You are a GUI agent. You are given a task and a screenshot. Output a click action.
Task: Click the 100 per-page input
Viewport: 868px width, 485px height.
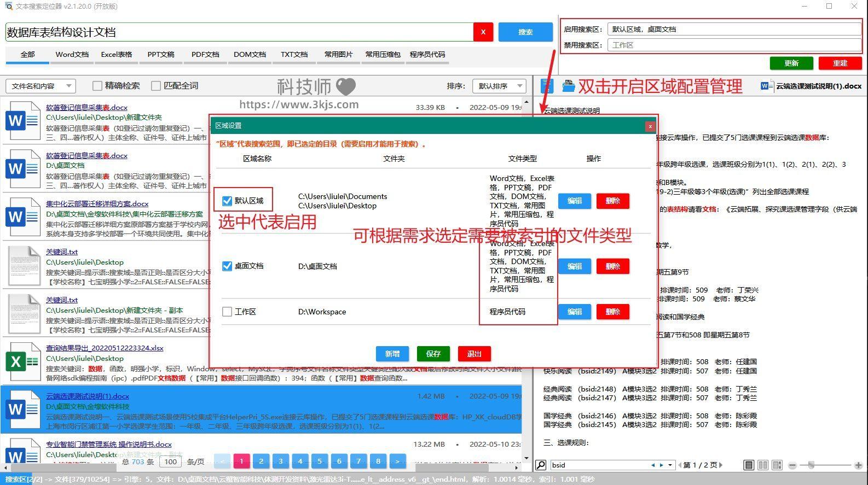tap(171, 462)
